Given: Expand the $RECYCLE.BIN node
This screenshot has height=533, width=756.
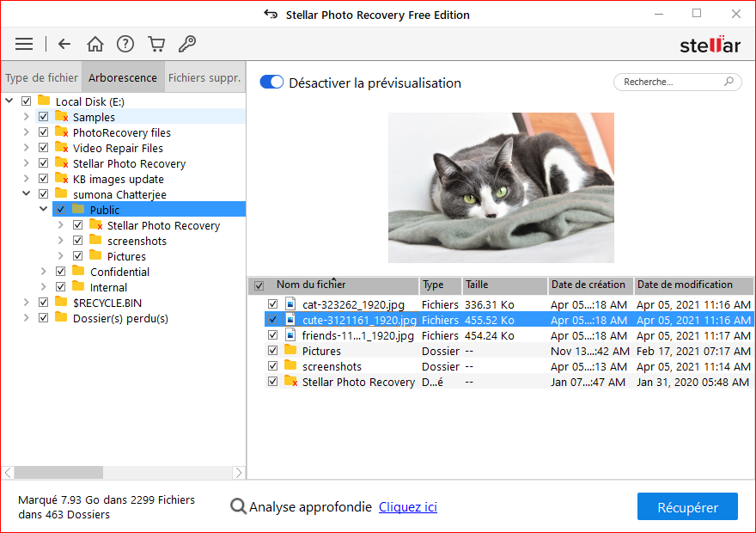Looking at the screenshot, I should pyautogui.click(x=26, y=302).
